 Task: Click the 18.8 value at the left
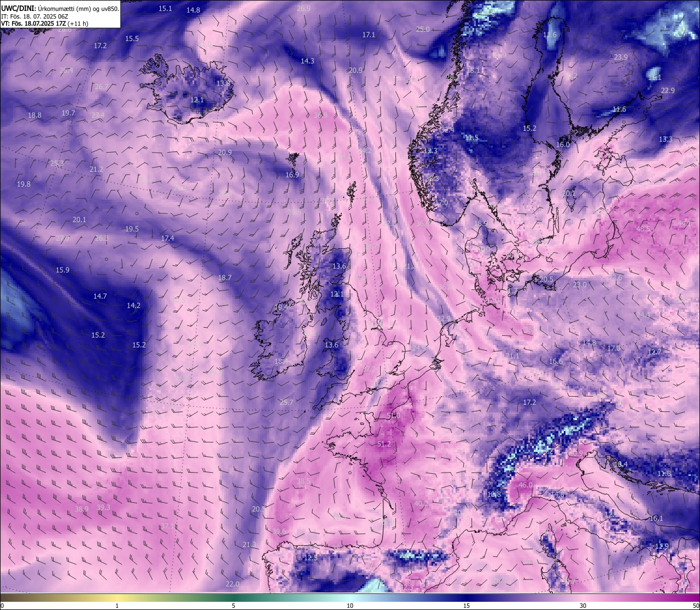coord(34,115)
